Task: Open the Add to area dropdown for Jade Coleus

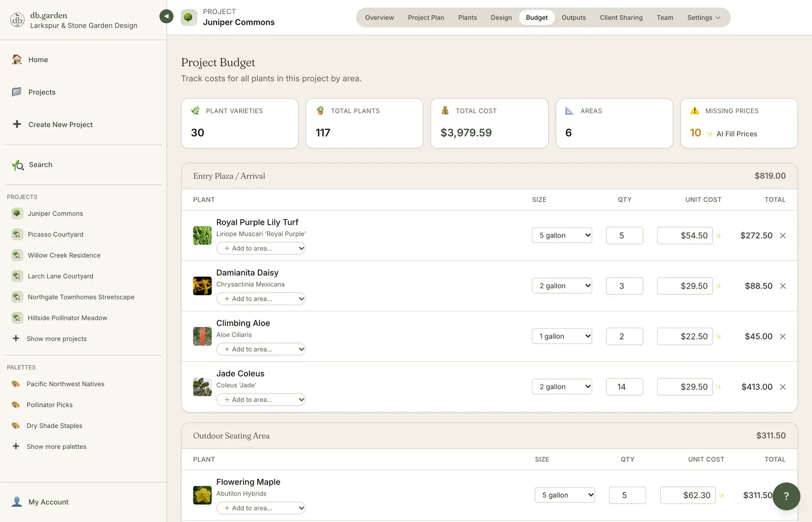Action: click(261, 400)
